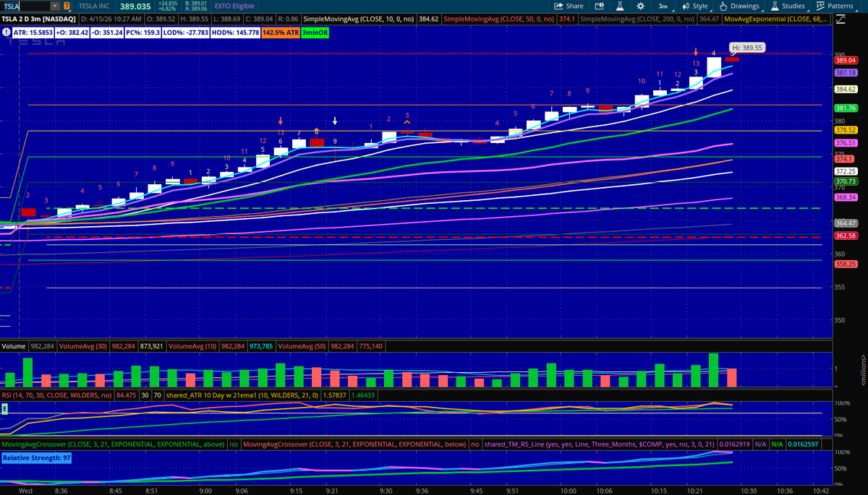Click the VolumeAvg (50) study label
The width and height of the screenshot is (868, 495).
(302, 346)
